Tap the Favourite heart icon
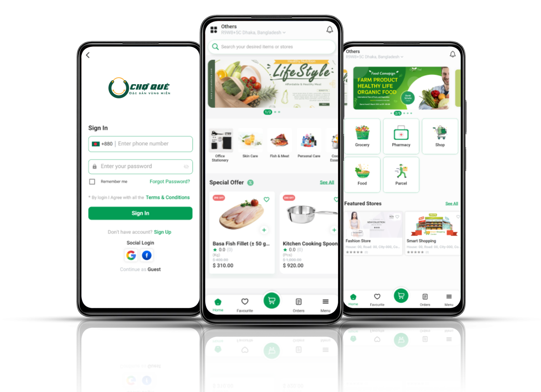Viewport: 541px width, 392px height. (244, 301)
